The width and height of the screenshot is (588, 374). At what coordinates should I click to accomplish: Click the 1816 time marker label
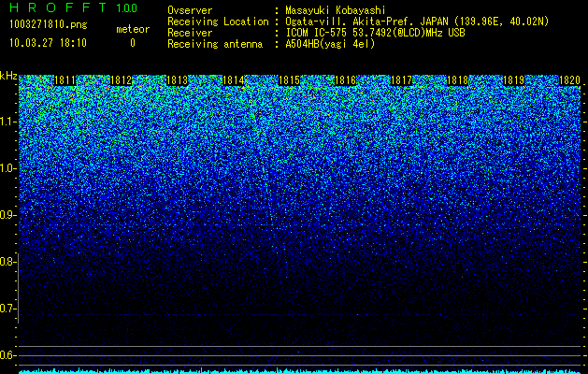345,80
